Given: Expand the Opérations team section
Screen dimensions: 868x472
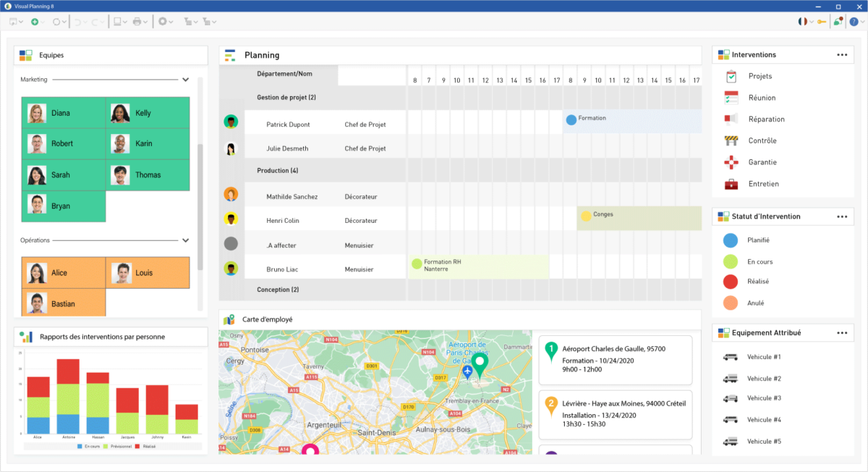Looking at the screenshot, I should [x=186, y=240].
